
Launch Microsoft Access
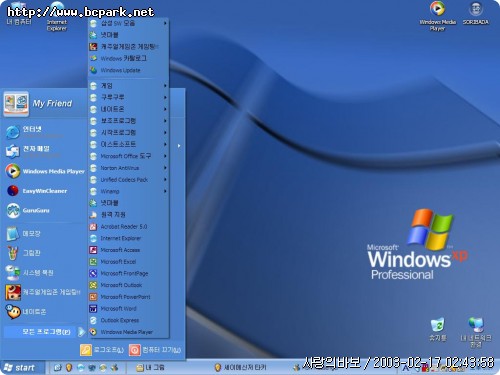[x=128, y=250]
